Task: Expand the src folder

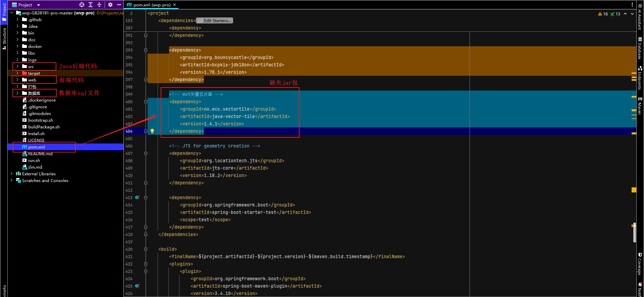Action: pyautogui.click(x=17, y=66)
